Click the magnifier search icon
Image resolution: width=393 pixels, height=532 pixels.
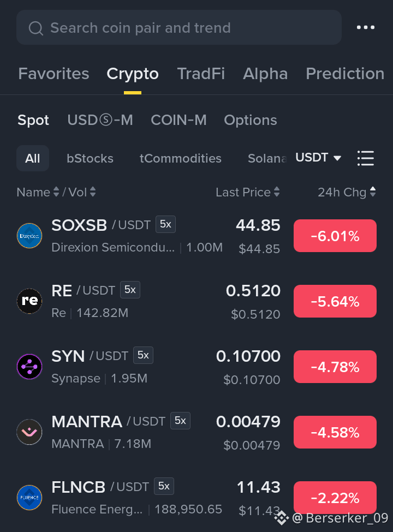(36, 28)
